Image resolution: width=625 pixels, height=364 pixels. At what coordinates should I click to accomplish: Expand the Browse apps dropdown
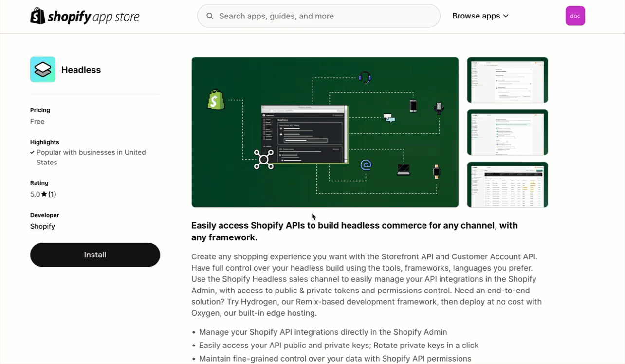[480, 16]
